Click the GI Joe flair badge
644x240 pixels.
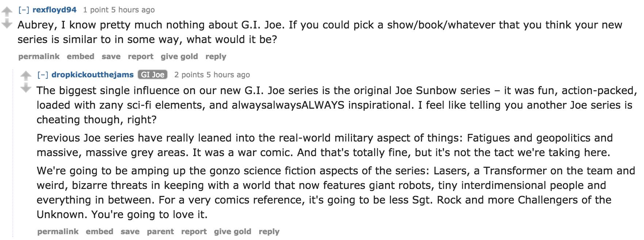click(152, 75)
